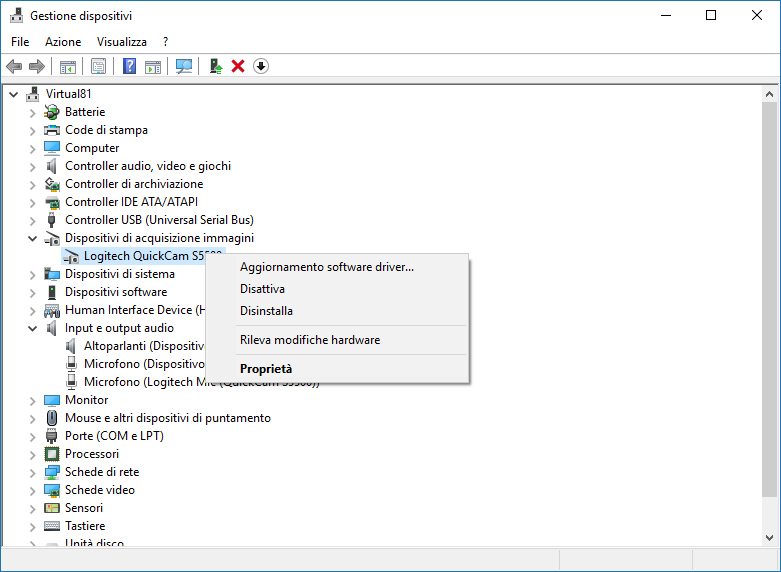Expand the Batterie tree node
Viewport: 781px width, 572px height.
(33, 112)
